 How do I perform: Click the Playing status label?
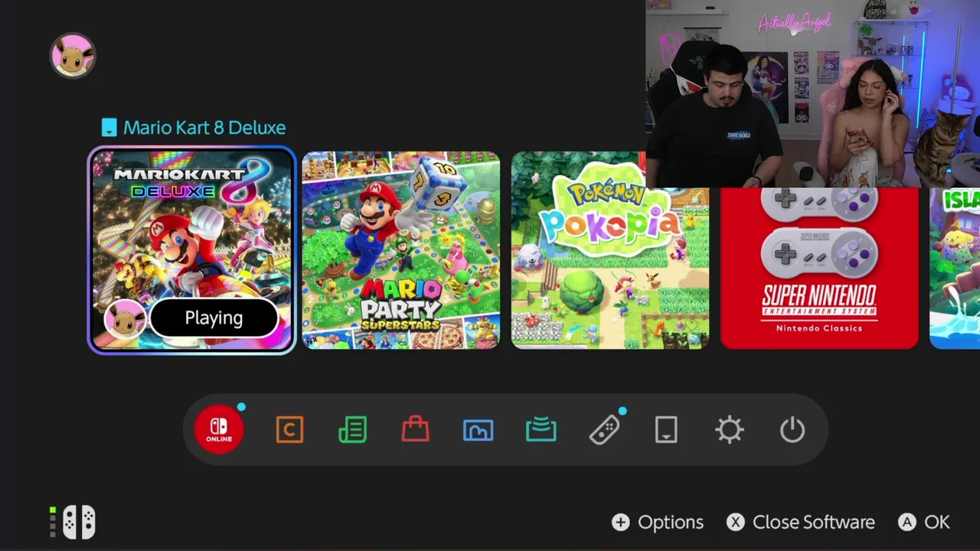click(214, 318)
